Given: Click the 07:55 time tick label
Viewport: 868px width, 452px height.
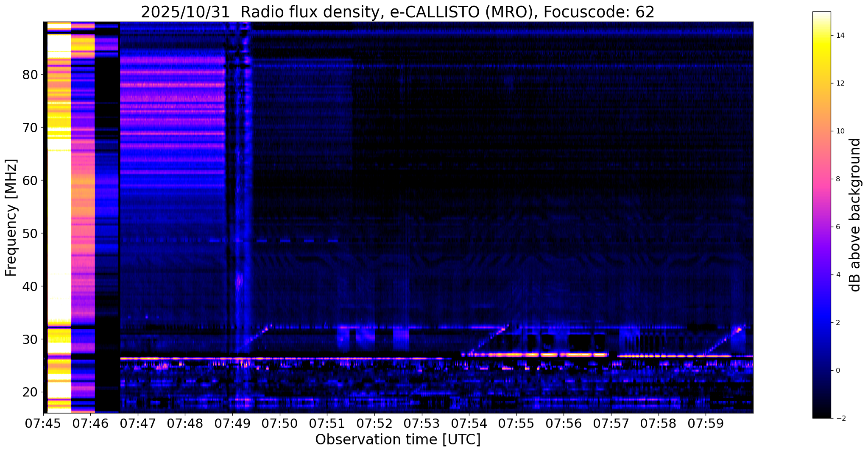Looking at the screenshot, I should click(516, 423).
